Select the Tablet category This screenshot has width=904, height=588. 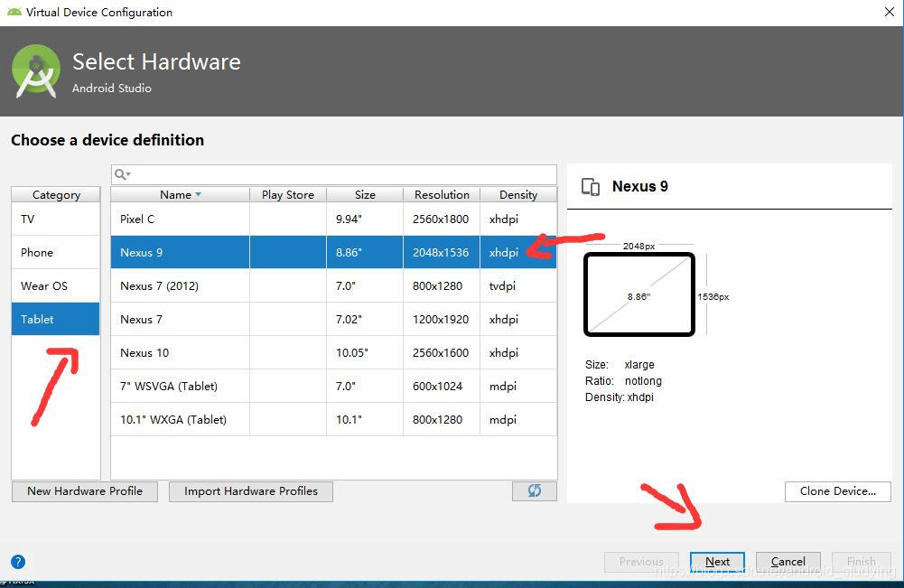click(56, 320)
